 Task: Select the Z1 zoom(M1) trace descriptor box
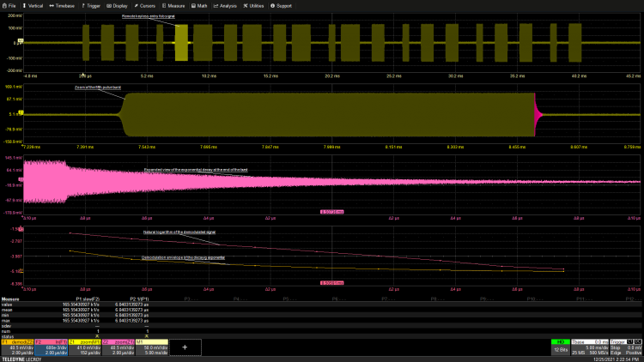point(84,347)
